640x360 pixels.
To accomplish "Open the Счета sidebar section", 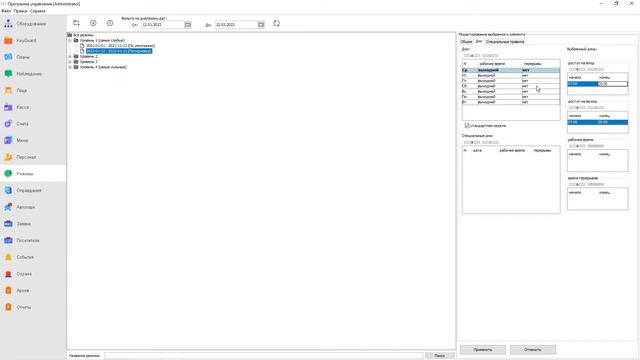I will [33, 124].
